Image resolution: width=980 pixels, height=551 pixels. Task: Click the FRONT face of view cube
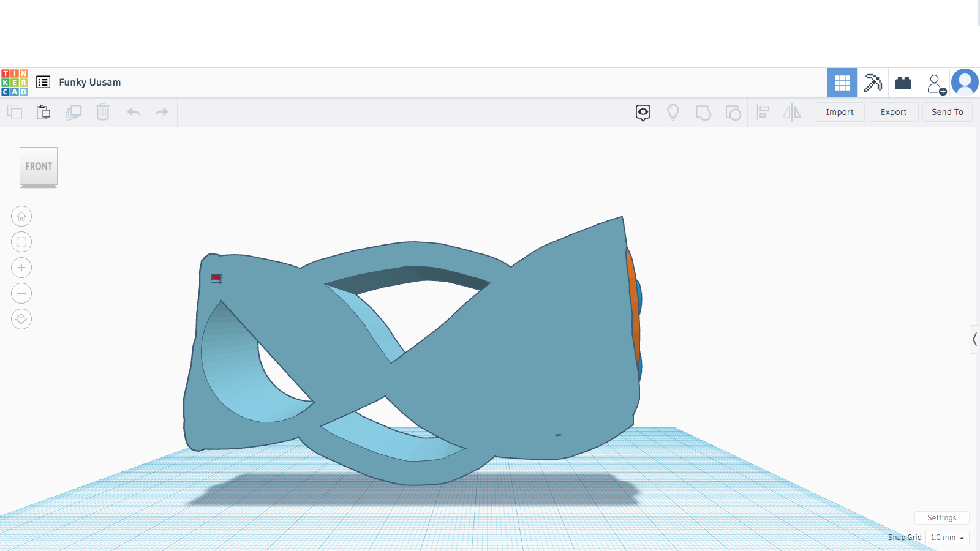39,166
